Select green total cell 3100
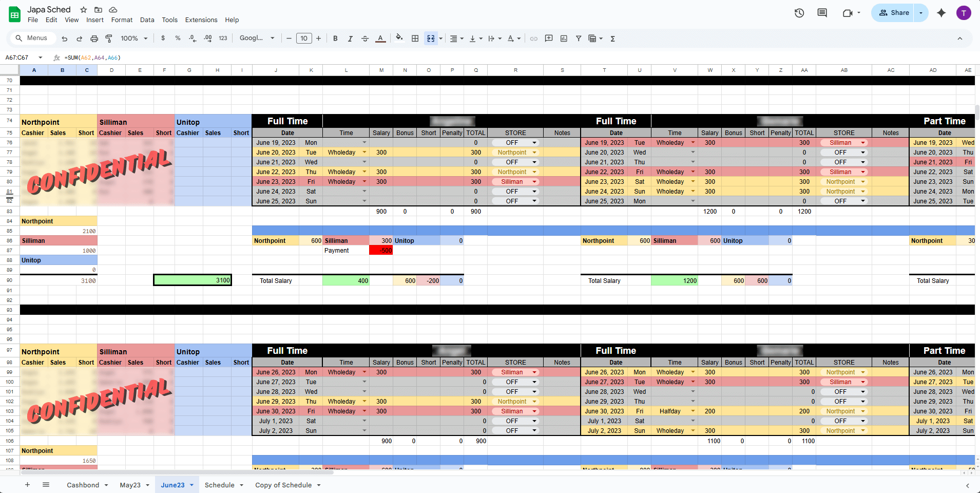The image size is (980, 493). tap(193, 280)
